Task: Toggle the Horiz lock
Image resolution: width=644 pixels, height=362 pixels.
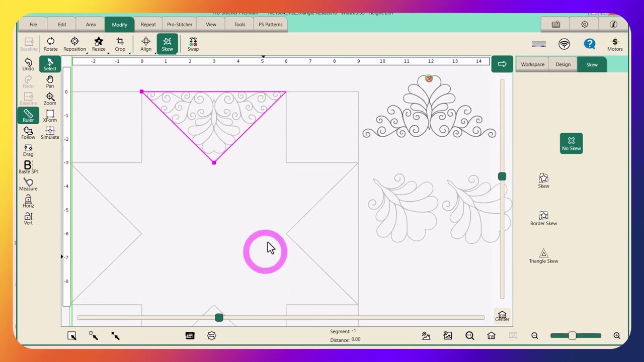Action: coord(28,202)
